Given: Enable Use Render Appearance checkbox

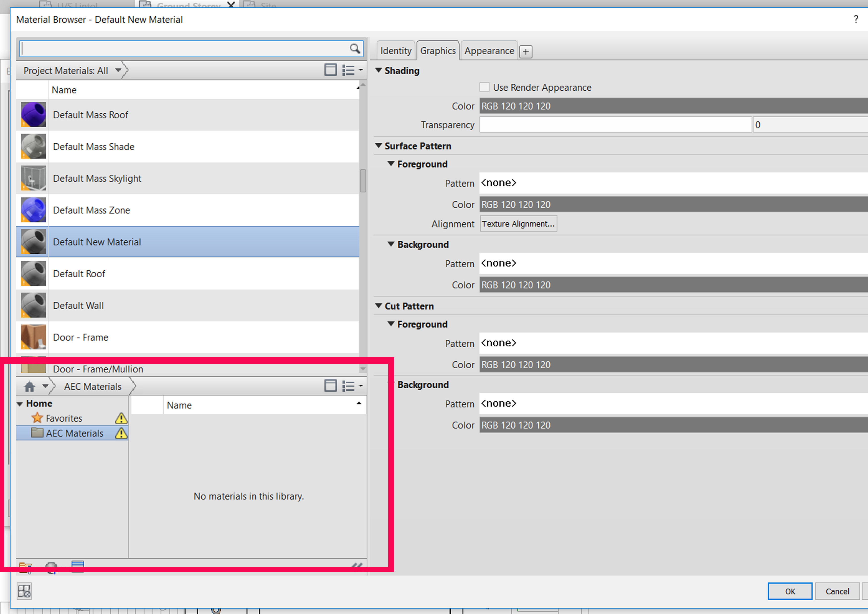Looking at the screenshot, I should [x=484, y=87].
